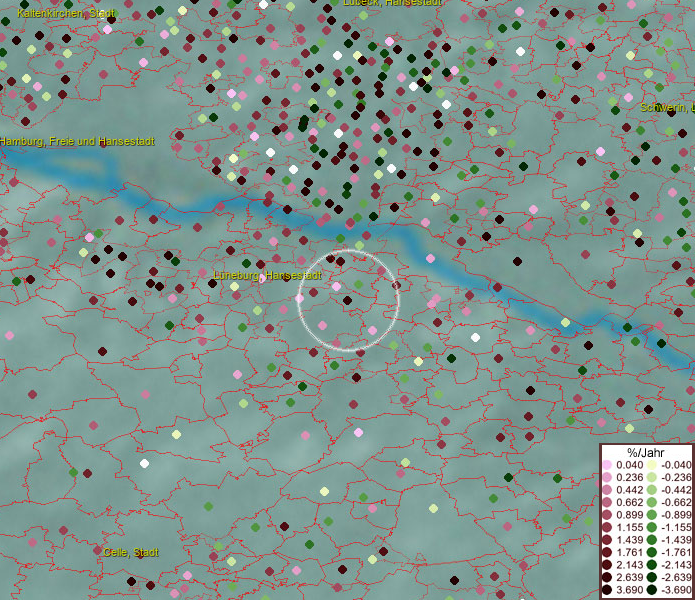Select the -3.690 darkest green legend swatch

coord(652,590)
